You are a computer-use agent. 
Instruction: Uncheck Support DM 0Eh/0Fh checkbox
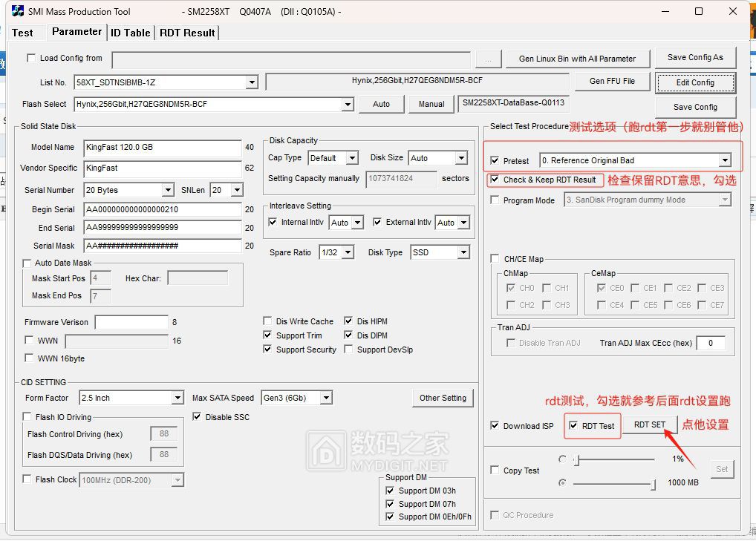pos(390,517)
